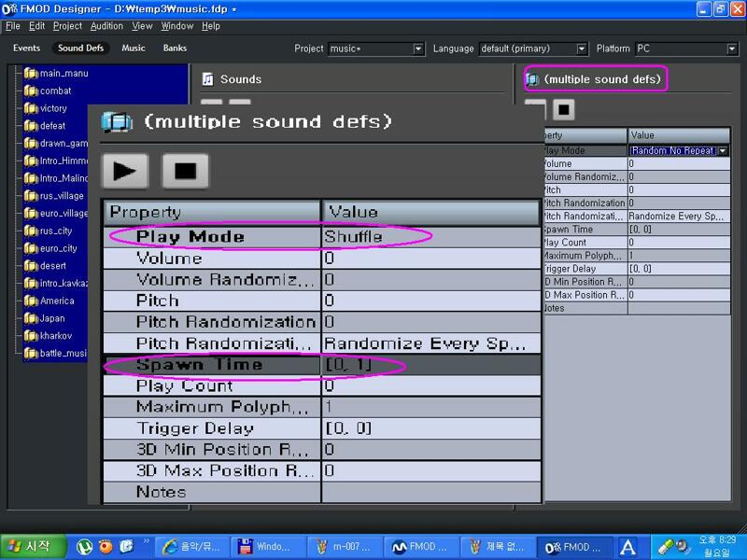Click the large Play button in zoomed panel
This screenshot has height=560, width=747.
pos(125,171)
